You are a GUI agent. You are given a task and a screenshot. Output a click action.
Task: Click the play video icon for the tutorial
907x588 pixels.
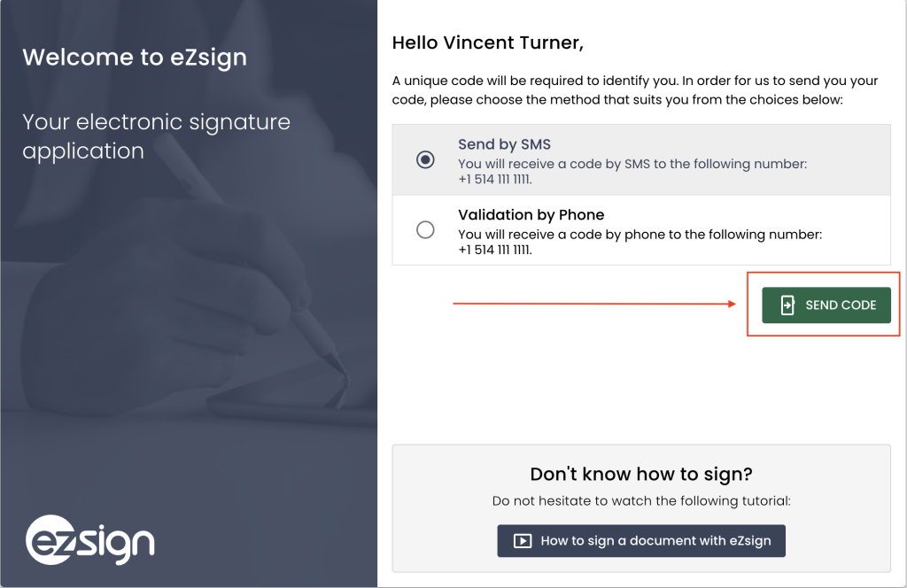point(523,540)
